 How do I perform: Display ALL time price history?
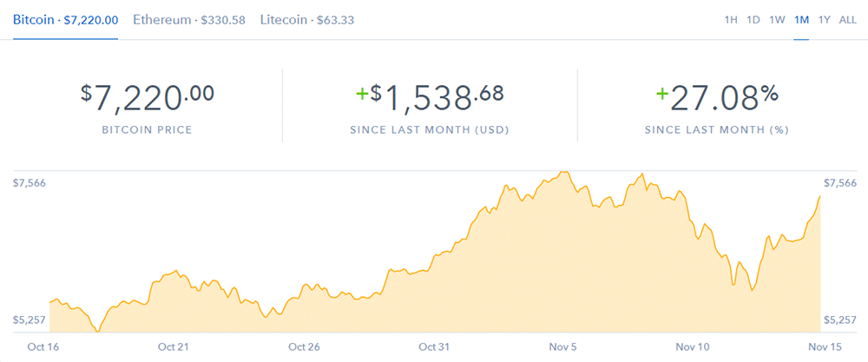coord(848,20)
